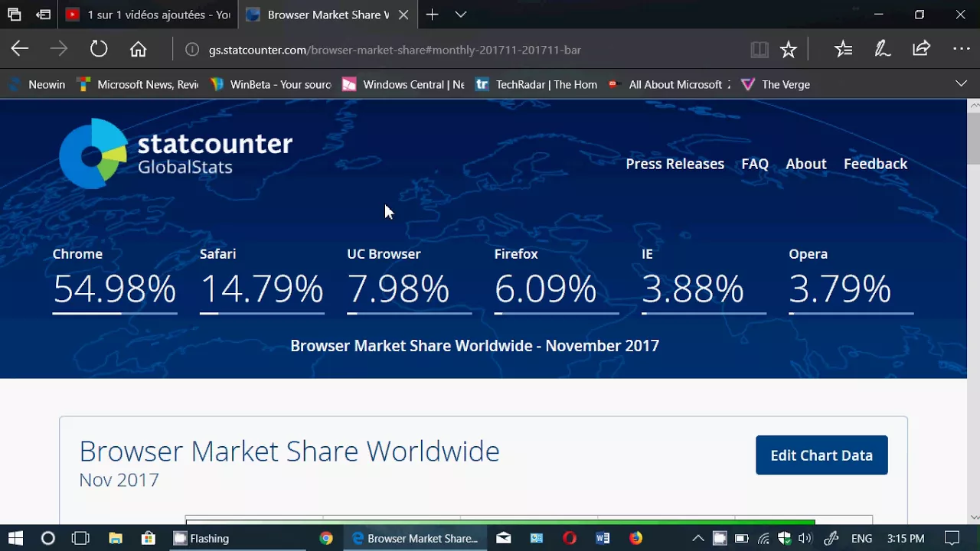Viewport: 980px width, 551px height.
Task: Open Wi-Fi network tray icon
Action: click(x=763, y=538)
